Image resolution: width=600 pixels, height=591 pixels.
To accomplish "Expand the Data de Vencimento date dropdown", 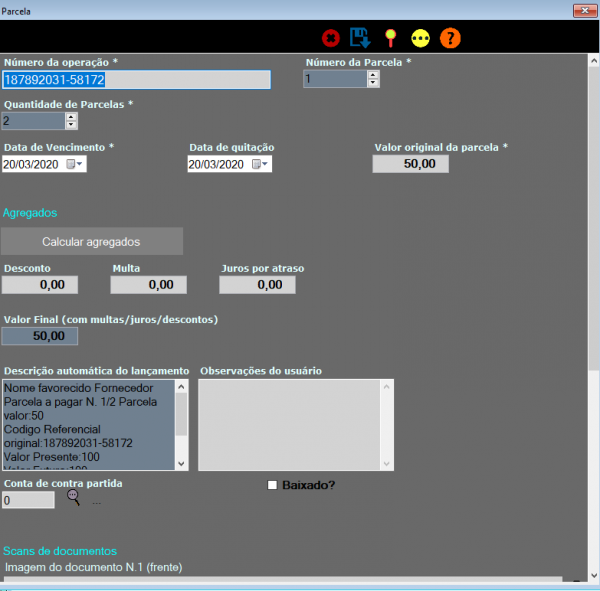I will [x=81, y=164].
